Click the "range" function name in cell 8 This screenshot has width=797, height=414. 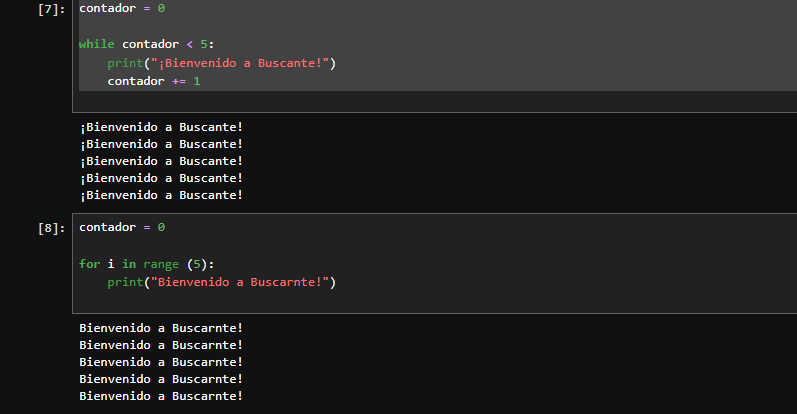pos(161,264)
